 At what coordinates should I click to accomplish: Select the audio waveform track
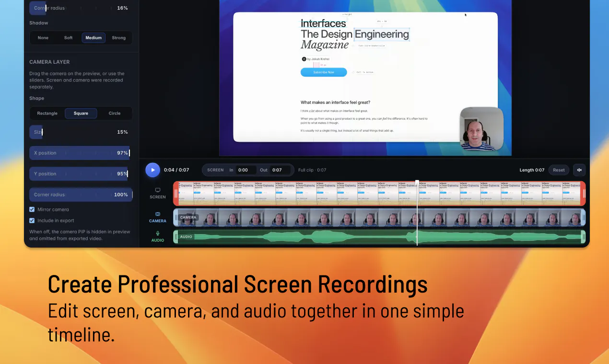click(379, 237)
